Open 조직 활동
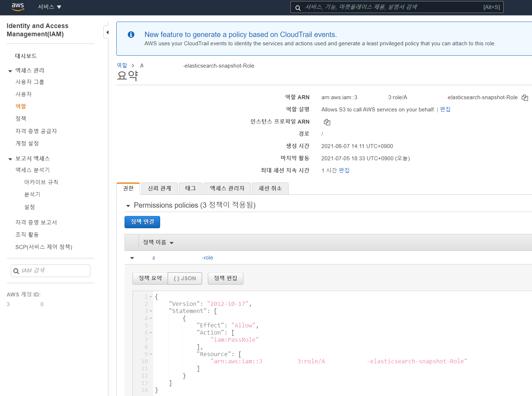 pyautogui.click(x=27, y=235)
